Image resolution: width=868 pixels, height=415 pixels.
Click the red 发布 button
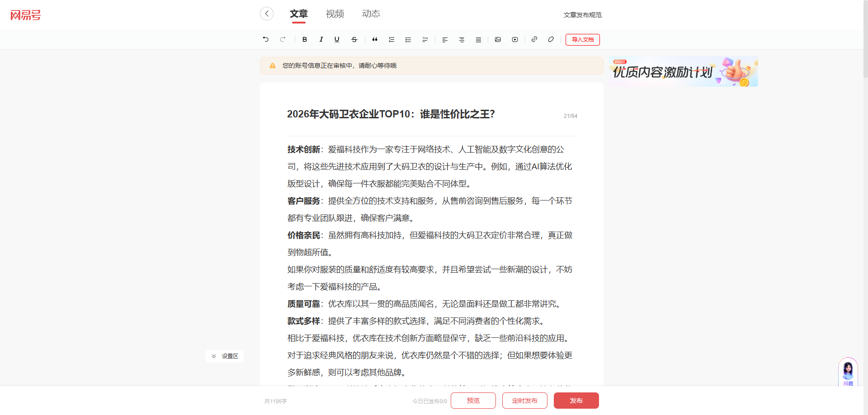pyautogui.click(x=576, y=401)
